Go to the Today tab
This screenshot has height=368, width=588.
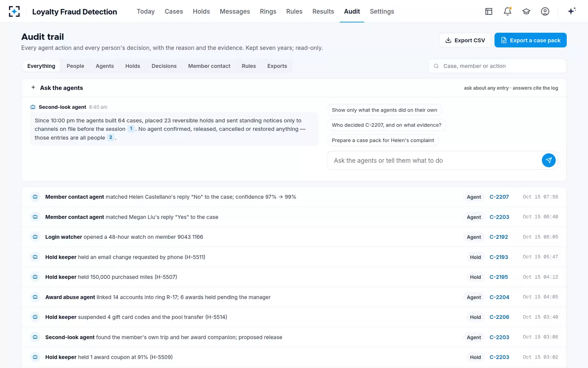(146, 11)
